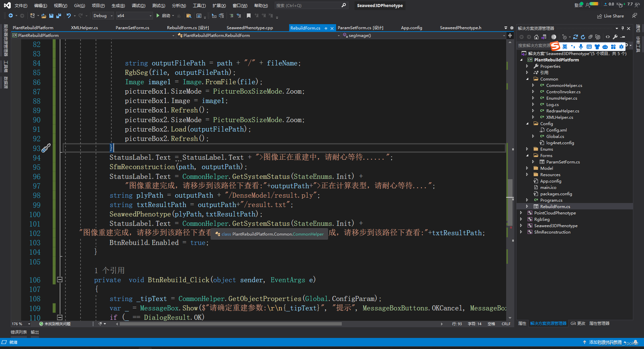The width and height of the screenshot is (644, 349).
Task: Open Sogou IME skin shirt icon
Action: [x=597, y=47]
